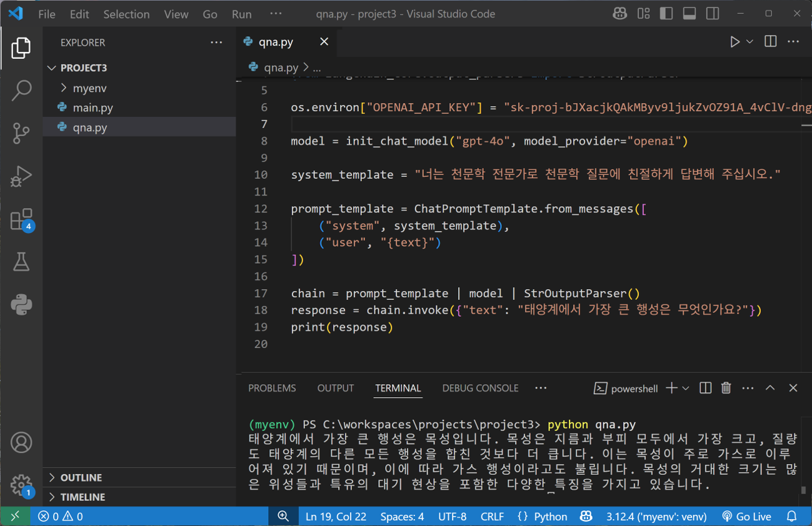The image size is (812, 526).
Task: Start Go Live server
Action: (x=746, y=517)
